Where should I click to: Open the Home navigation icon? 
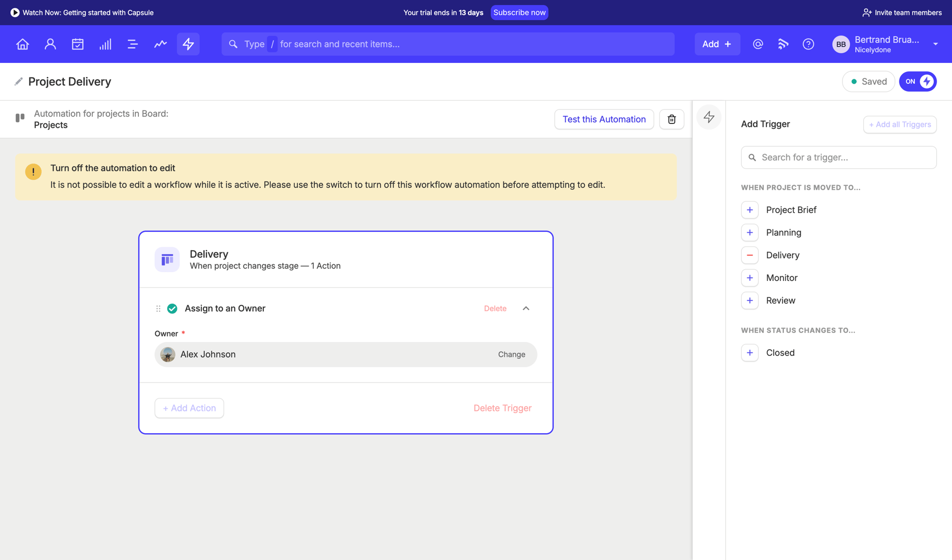[22, 44]
